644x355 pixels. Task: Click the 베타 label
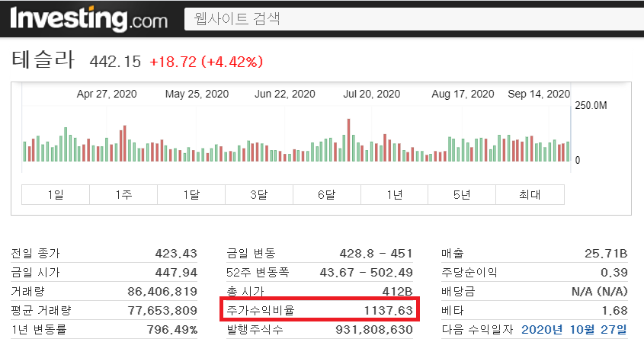click(x=452, y=310)
